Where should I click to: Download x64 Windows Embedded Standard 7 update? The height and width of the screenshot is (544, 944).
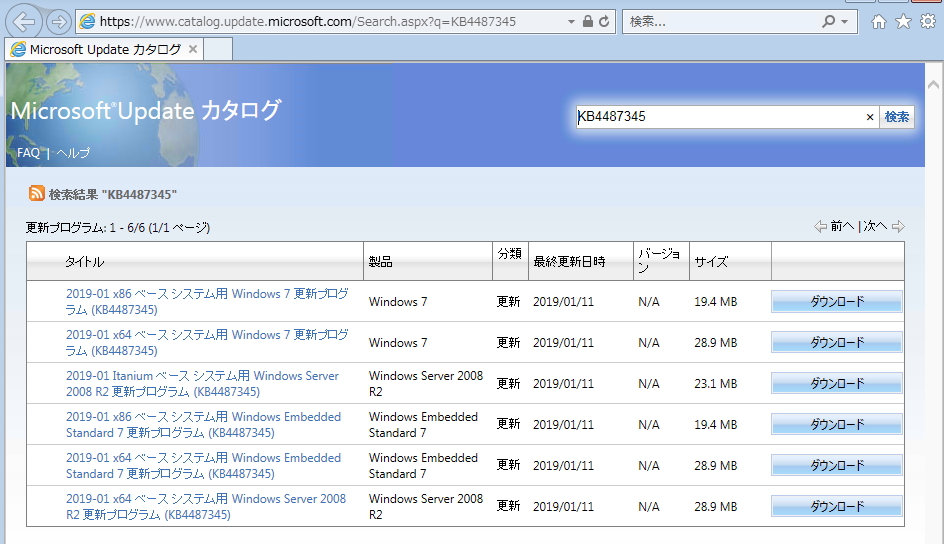pyautogui.click(x=837, y=465)
